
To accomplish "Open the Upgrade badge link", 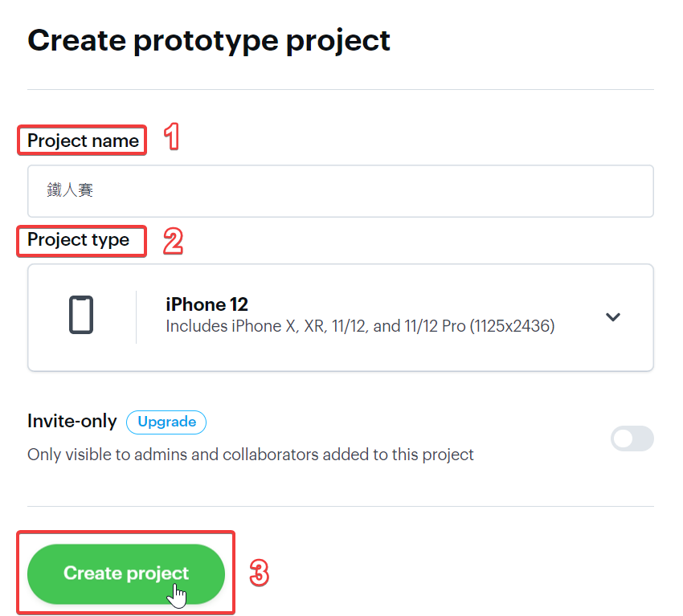I will (x=166, y=422).
